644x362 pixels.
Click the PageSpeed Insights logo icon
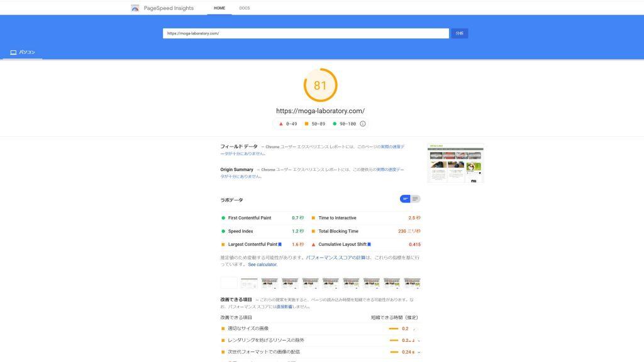pyautogui.click(x=135, y=8)
